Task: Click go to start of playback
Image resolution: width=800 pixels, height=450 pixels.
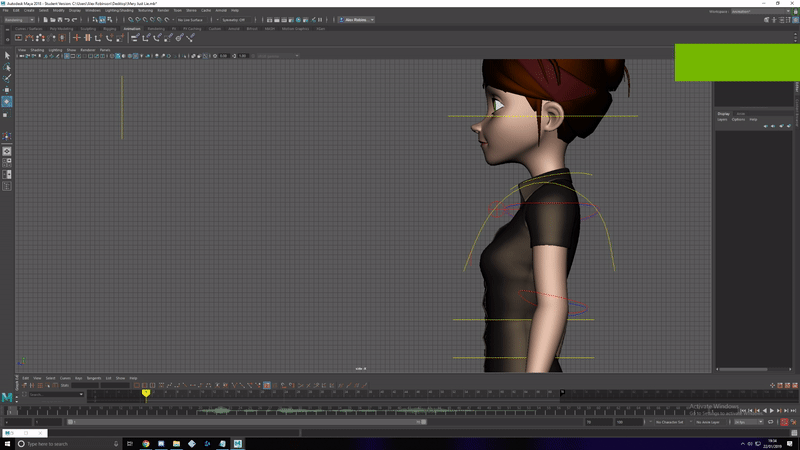Action: pos(743,411)
